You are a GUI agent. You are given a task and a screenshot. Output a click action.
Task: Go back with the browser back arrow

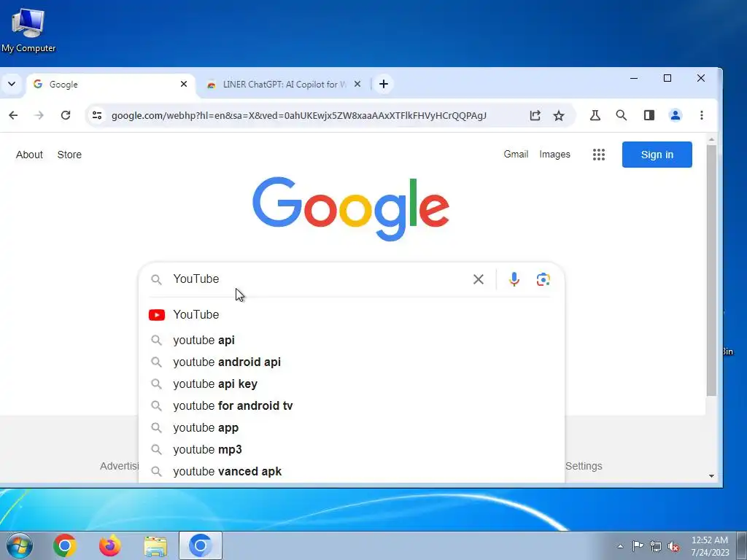13,115
